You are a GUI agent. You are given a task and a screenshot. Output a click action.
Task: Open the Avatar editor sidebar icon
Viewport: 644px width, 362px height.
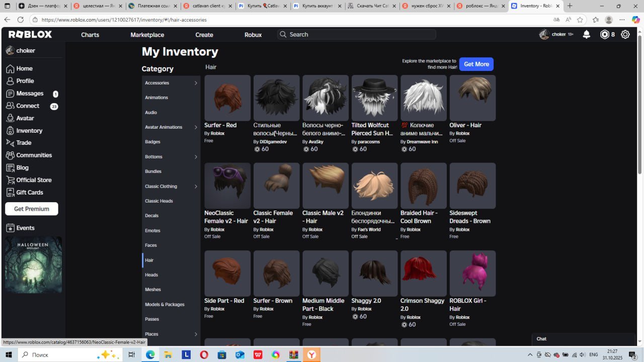(x=10, y=118)
